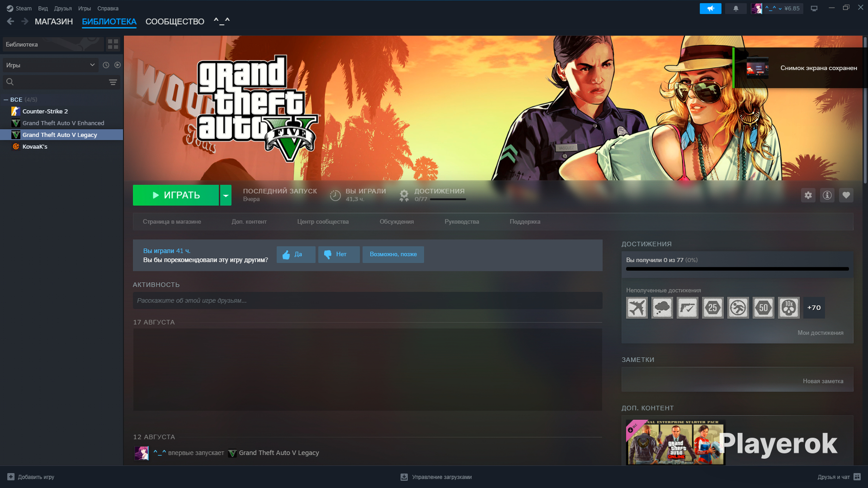Open game settings gear icon
The image size is (868, 488).
click(808, 195)
